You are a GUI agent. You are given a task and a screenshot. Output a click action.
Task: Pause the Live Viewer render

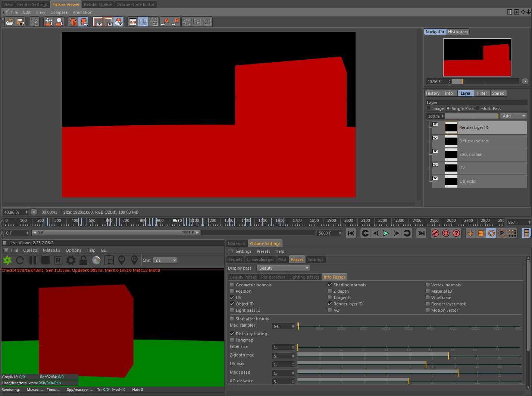click(x=33, y=260)
